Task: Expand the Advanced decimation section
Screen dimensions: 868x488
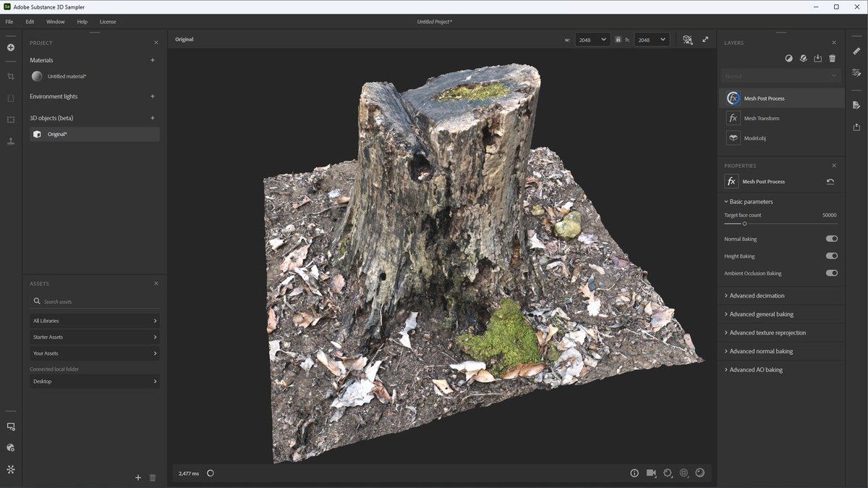Action: click(x=757, y=295)
